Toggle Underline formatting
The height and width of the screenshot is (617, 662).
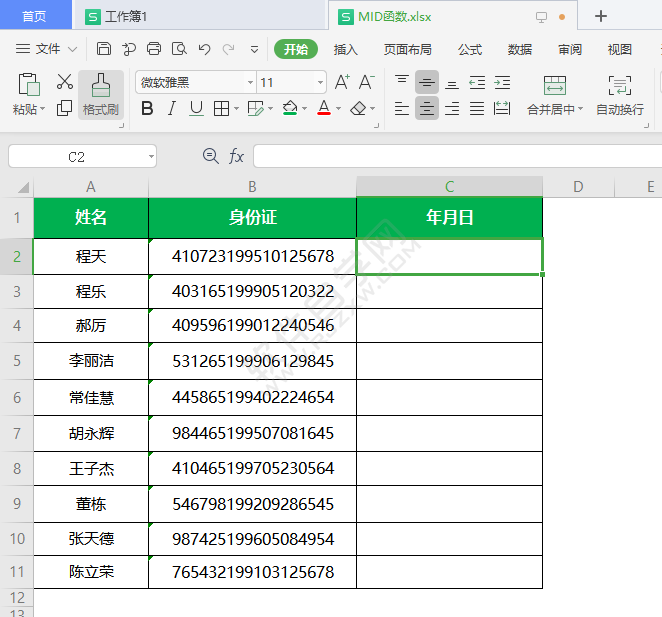[x=196, y=109]
